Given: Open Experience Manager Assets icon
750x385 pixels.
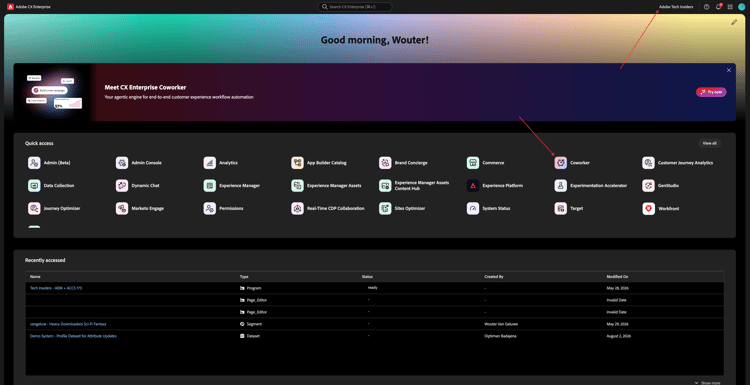Looking at the screenshot, I should pyautogui.click(x=298, y=186).
